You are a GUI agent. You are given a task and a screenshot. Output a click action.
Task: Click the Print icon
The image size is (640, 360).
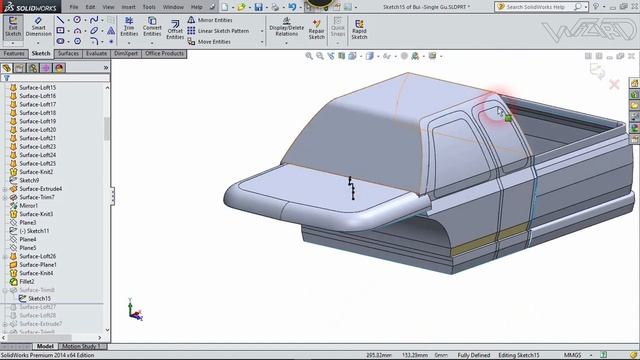275,7
